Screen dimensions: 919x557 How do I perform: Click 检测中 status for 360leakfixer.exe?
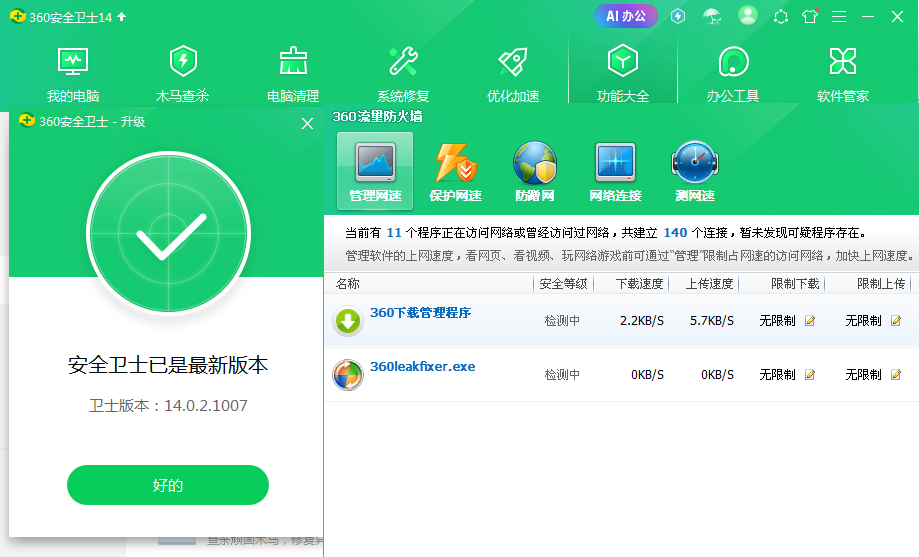point(562,375)
